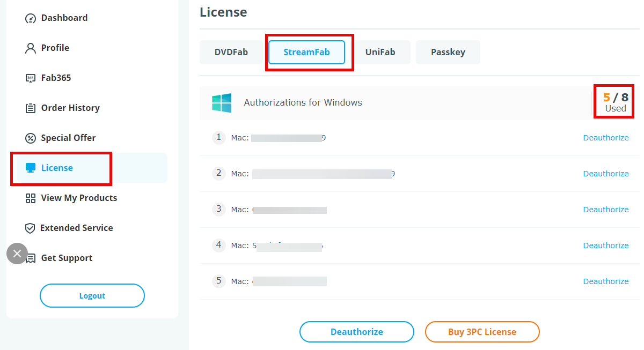
Task: Click the Authorizations for Windows heading
Action: coord(303,102)
